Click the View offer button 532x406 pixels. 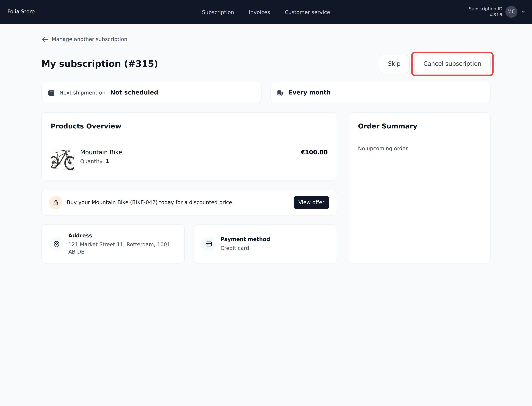pyautogui.click(x=311, y=202)
